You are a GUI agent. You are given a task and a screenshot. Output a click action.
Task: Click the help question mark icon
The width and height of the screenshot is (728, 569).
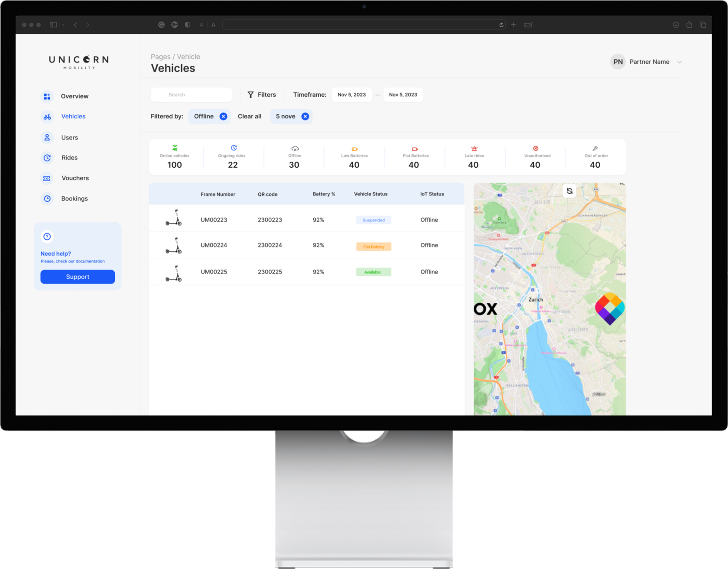(x=47, y=237)
